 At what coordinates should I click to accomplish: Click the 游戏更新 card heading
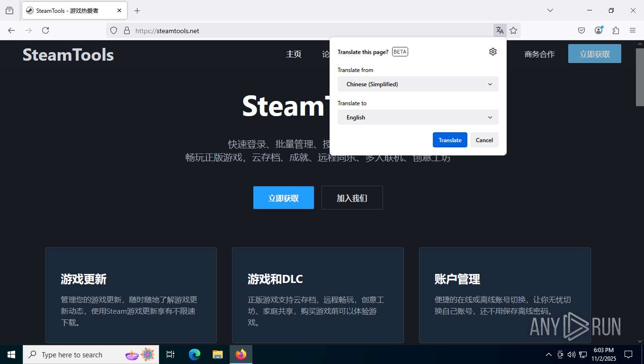point(83,279)
